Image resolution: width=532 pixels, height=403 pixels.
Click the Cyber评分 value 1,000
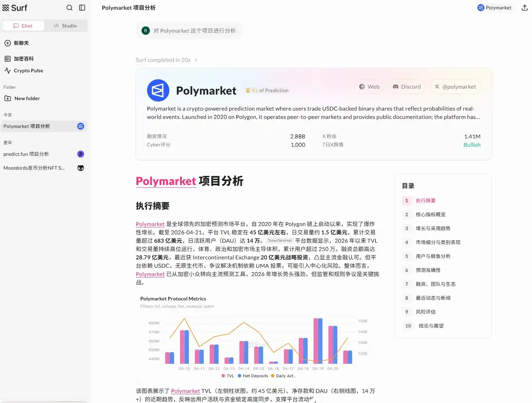pos(298,145)
